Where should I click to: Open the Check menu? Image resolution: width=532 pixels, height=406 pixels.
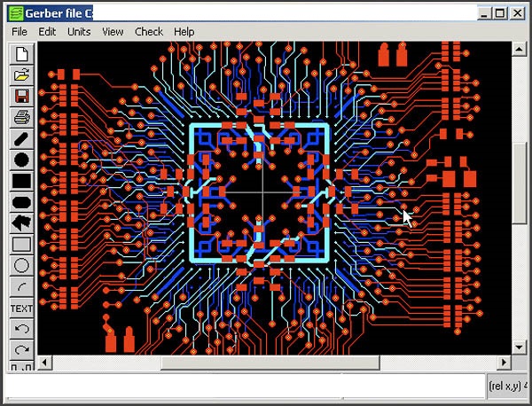pyautogui.click(x=149, y=32)
